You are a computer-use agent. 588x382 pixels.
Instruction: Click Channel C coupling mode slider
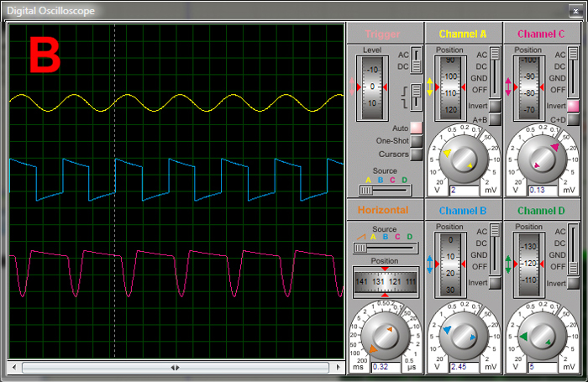tap(574, 72)
